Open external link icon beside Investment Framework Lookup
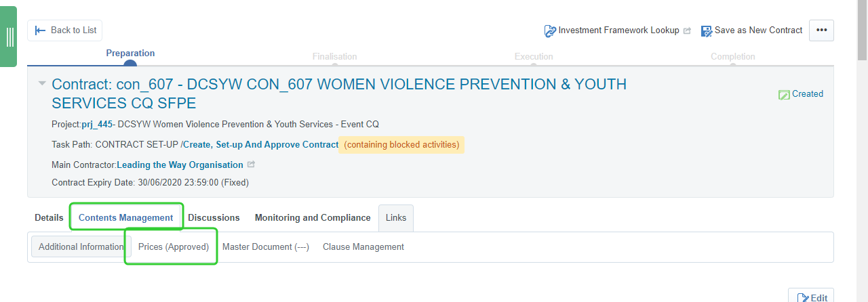Image resolution: width=868 pixels, height=302 pixels. (x=687, y=30)
